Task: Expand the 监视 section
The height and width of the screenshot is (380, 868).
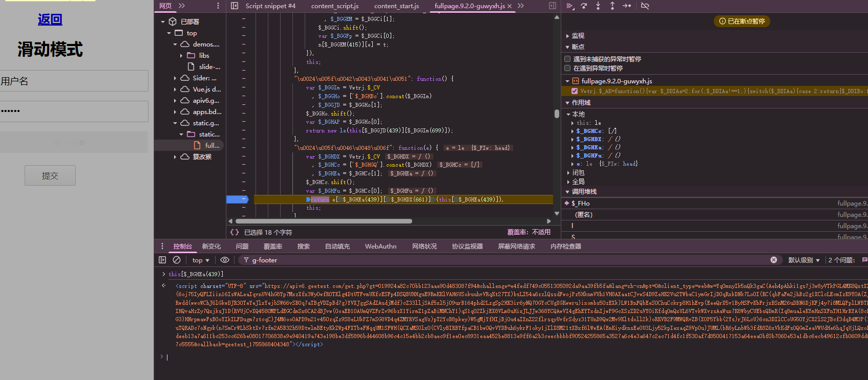Action: (x=567, y=36)
